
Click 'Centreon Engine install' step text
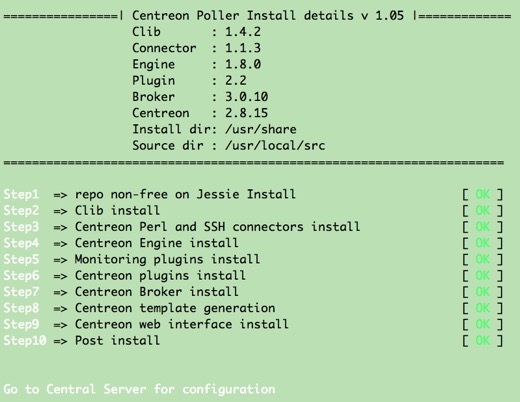click(157, 243)
